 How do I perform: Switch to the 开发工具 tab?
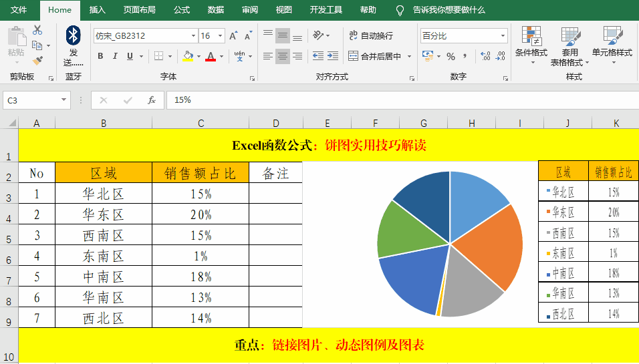pos(326,10)
